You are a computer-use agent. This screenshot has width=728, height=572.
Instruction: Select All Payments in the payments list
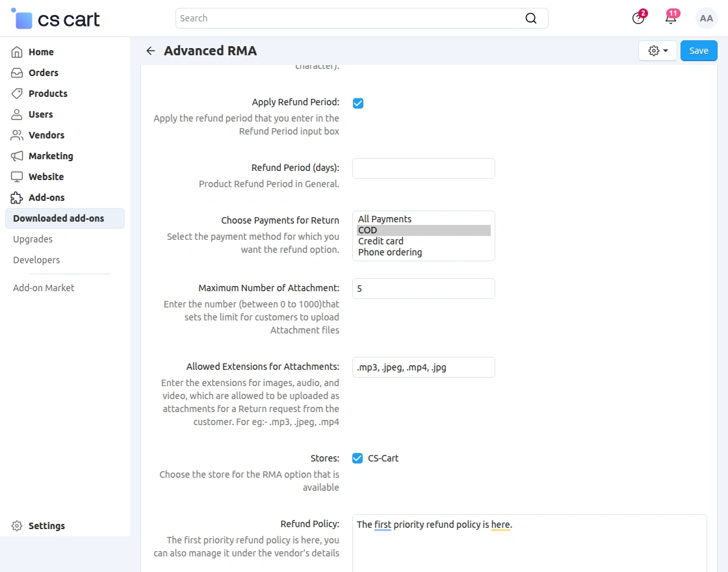point(385,219)
